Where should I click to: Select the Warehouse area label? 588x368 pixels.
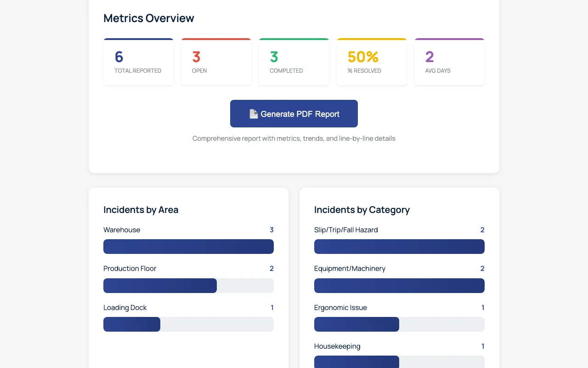point(122,230)
